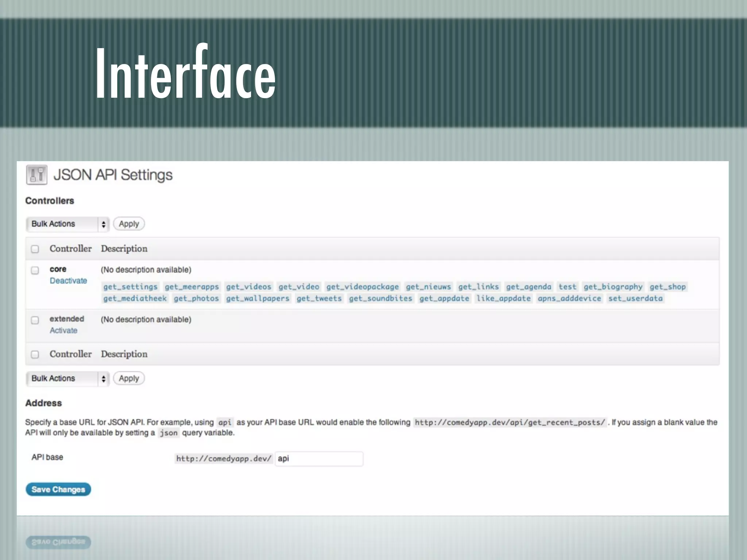
Task: Click the JSON API Settings page title
Action: pyautogui.click(x=113, y=175)
